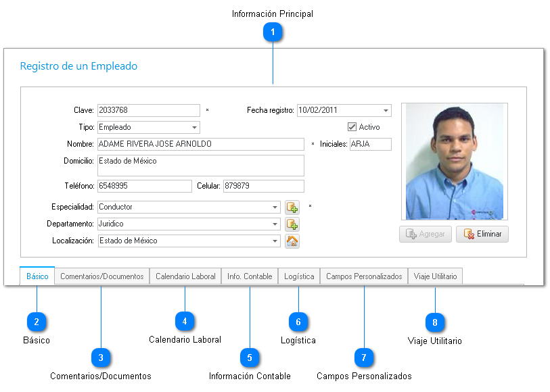Click numbered callout marker 7

[x=364, y=356]
